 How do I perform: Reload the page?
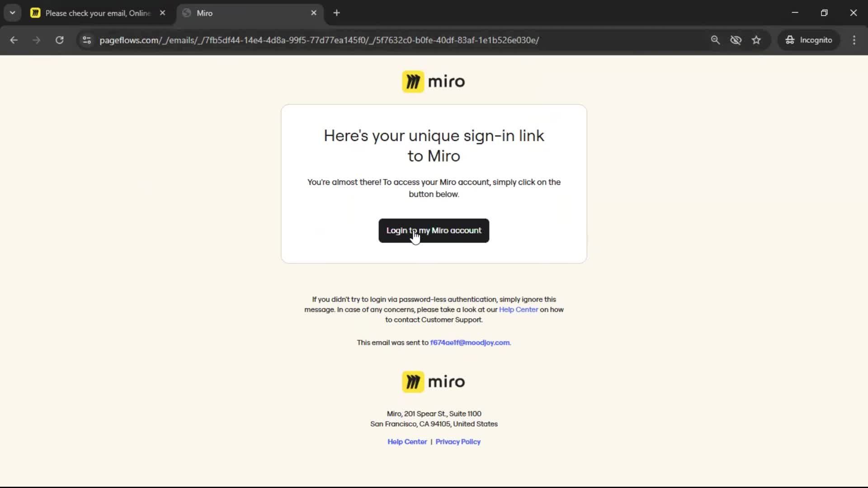pos(59,40)
